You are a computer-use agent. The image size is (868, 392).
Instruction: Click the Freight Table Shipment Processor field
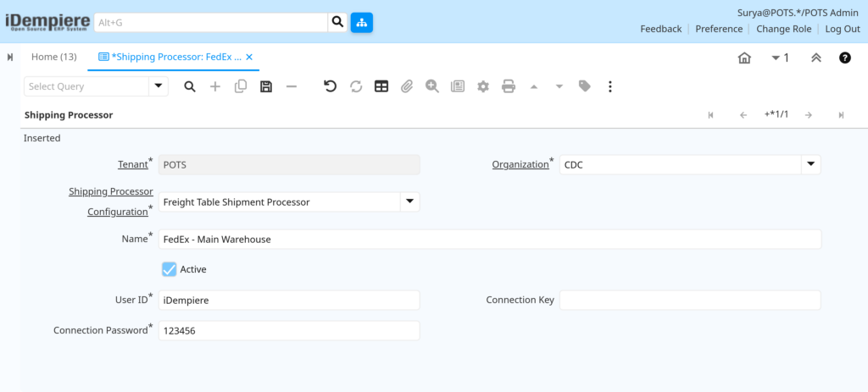pyautogui.click(x=280, y=202)
